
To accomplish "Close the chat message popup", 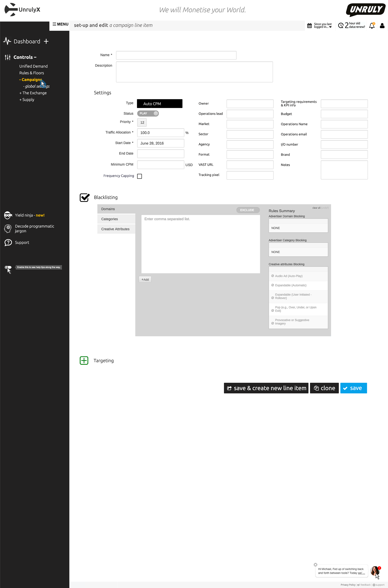I will (x=315, y=565).
